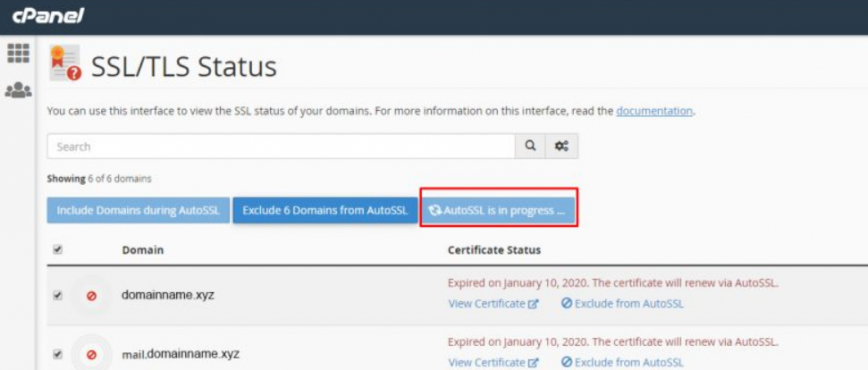Open the search settings gears button

(x=562, y=146)
